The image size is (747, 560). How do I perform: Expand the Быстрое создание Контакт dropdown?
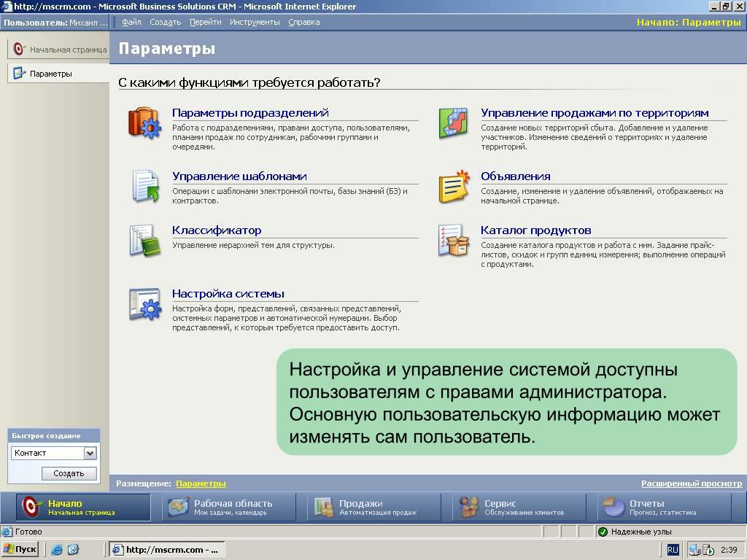click(90, 453)
